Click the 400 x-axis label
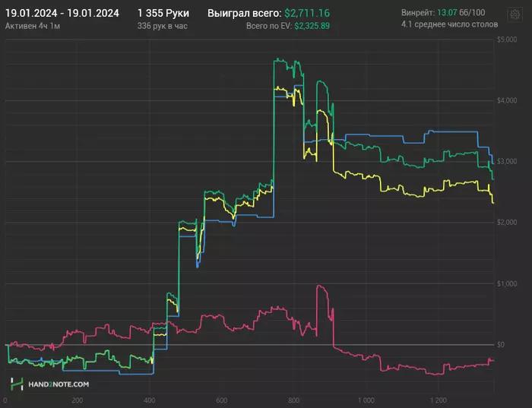Image resolution: width=532 pixels, height=408 pixels. point(149,400)
